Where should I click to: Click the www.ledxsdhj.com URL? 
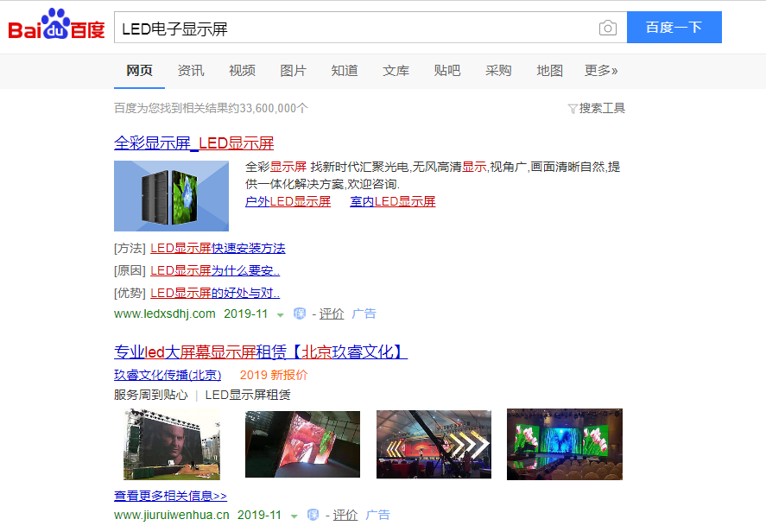(165, 313)
